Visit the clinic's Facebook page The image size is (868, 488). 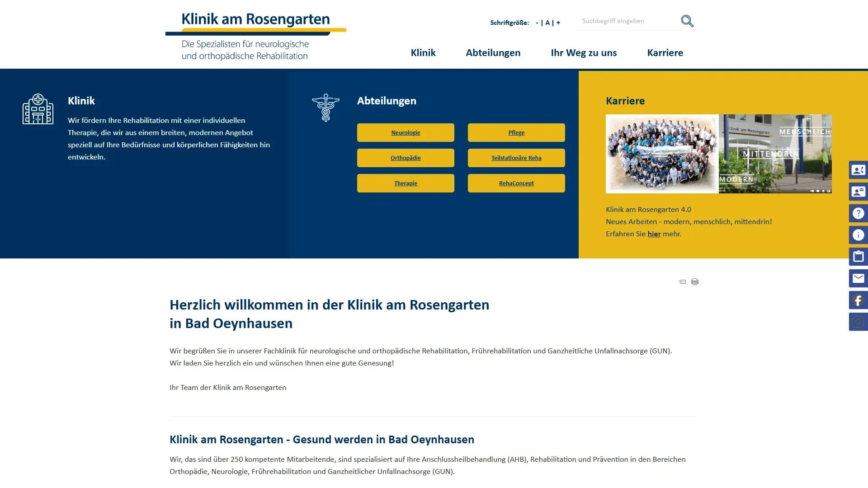[x=858, y=300]
